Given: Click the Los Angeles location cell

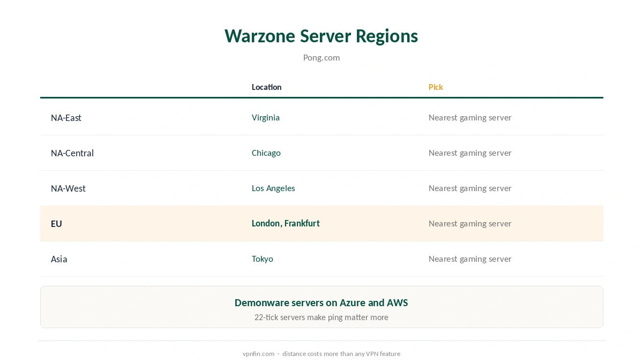Looking at the screenshot, I should point(273,188).
